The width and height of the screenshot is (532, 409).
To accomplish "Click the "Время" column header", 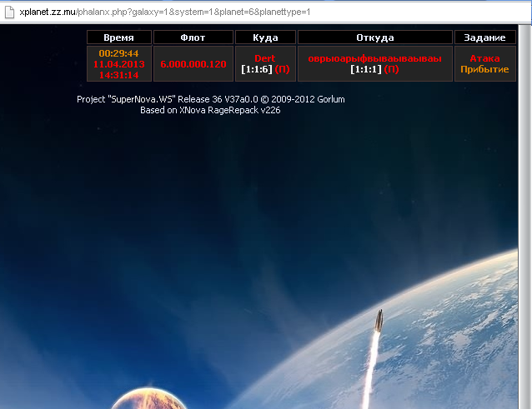I will pos(118,37).
